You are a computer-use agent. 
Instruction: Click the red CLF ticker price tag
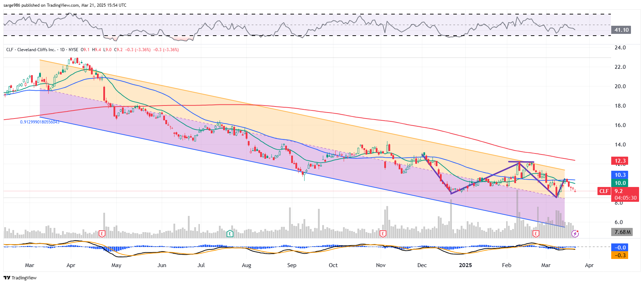pos(604,191)
